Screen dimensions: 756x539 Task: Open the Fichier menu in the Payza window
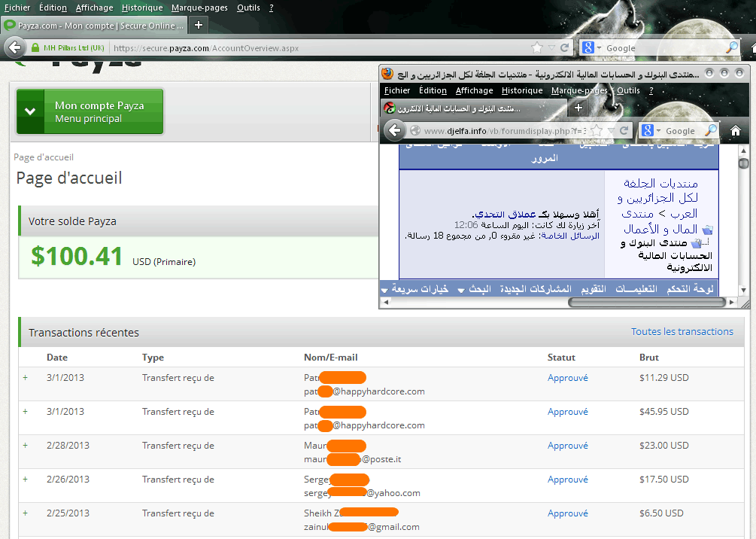(x=17, y=8)
